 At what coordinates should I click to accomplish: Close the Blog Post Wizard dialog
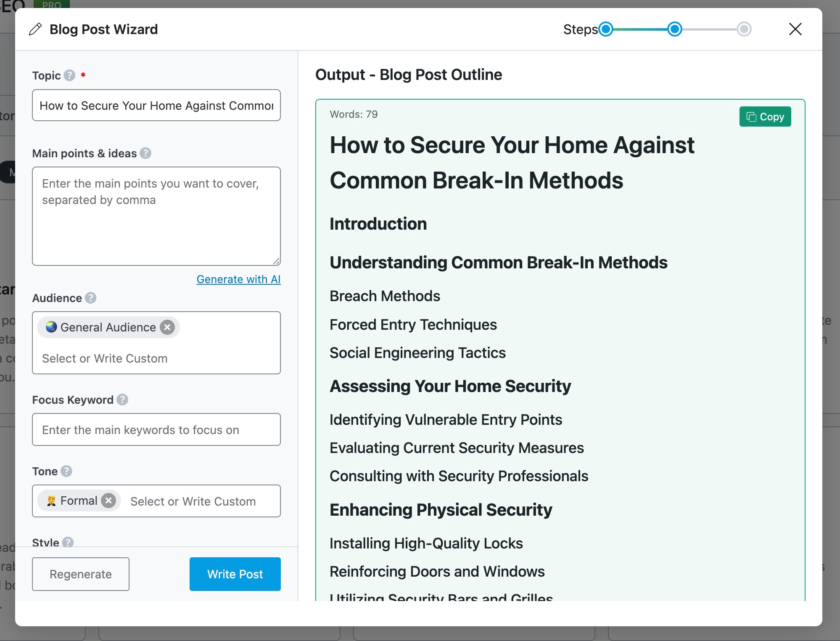tap(795, 29)
